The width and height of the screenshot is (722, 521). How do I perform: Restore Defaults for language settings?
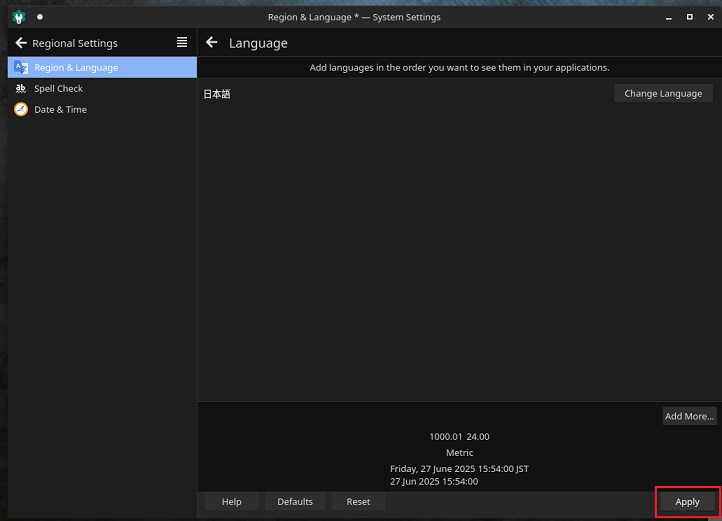[295, 502]
